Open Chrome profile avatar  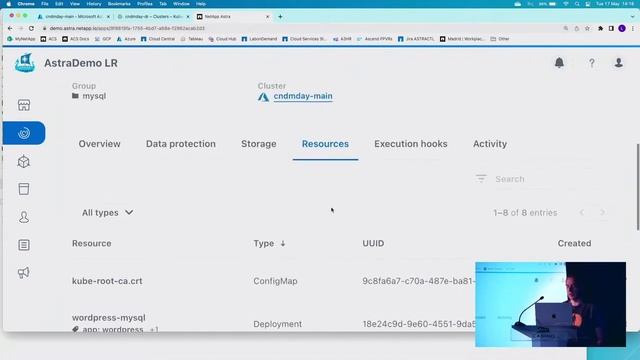click(622, 28)
